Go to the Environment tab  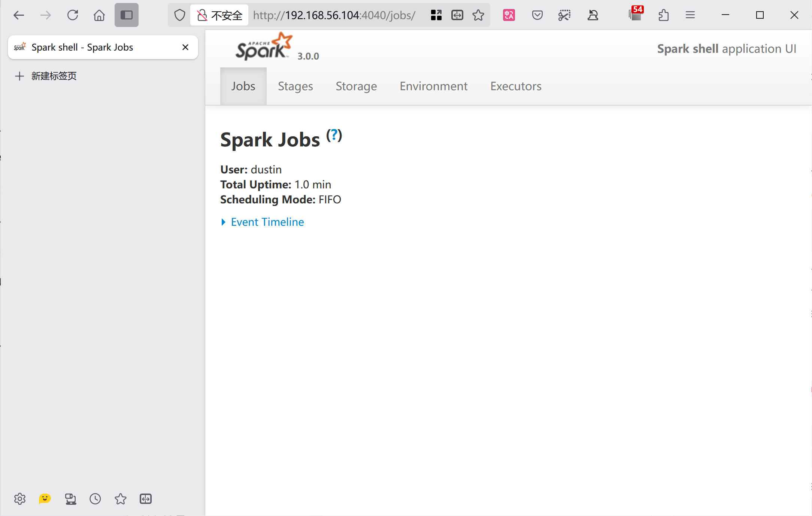click(433, 86)
